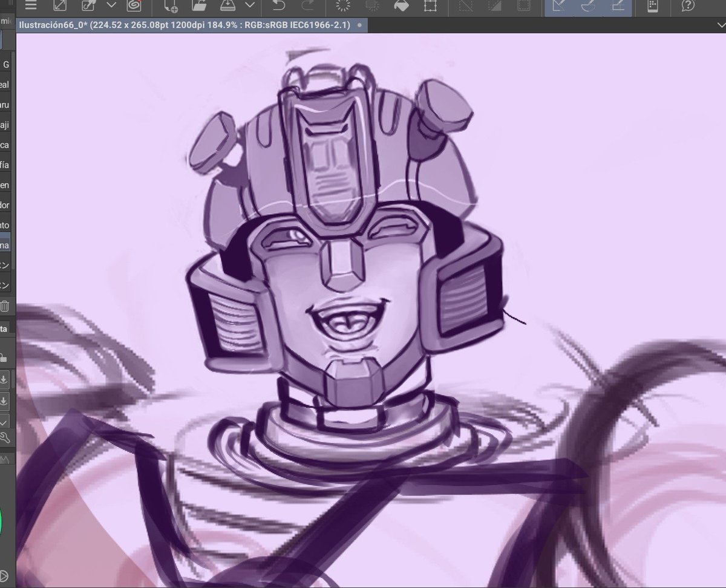The height and width of the screenshot is (588, 726).
Task: Select the left list row ending in 'aji'
Action: coord(5,125)
